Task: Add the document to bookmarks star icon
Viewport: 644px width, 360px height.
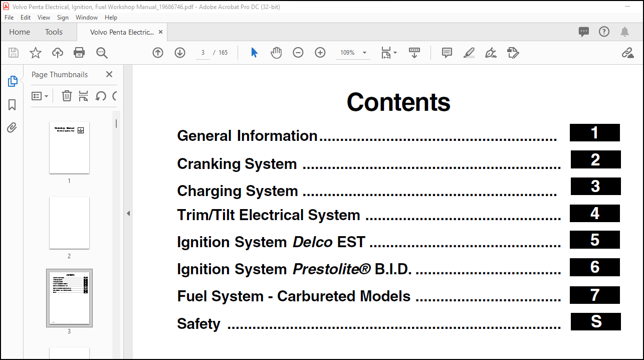Action: click(x=36, y=53)
